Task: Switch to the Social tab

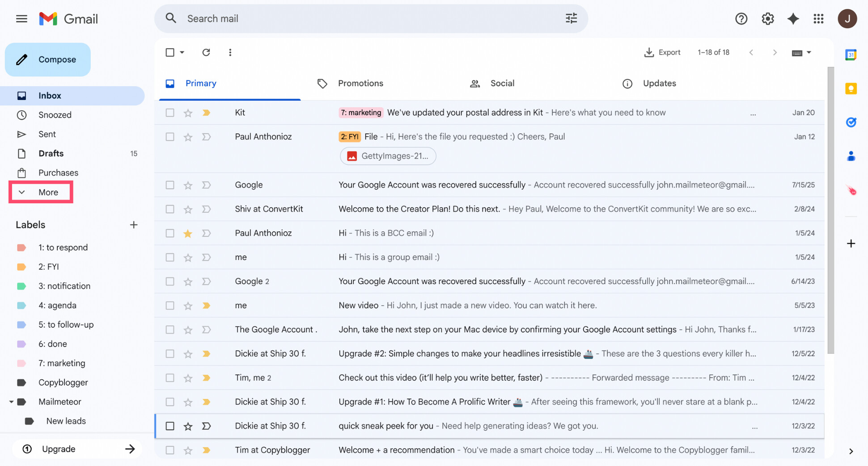Action: (502, 83)
